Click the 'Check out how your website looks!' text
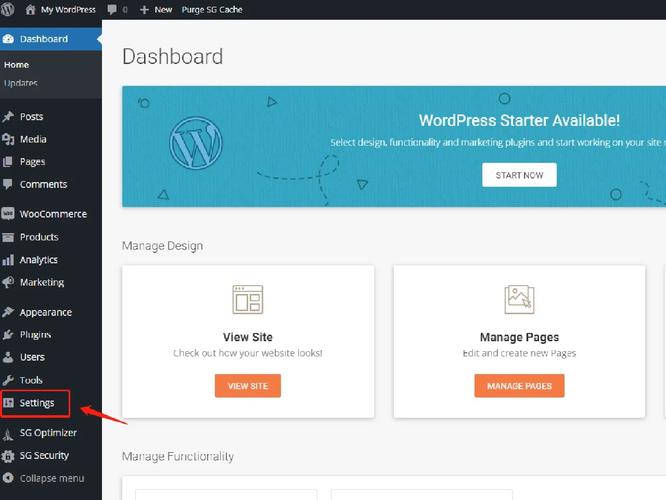 (x=248, y=353)
